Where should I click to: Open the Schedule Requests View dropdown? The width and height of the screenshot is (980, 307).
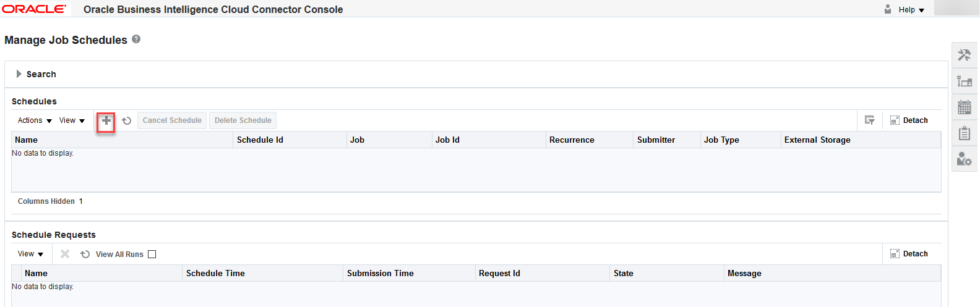30,254
